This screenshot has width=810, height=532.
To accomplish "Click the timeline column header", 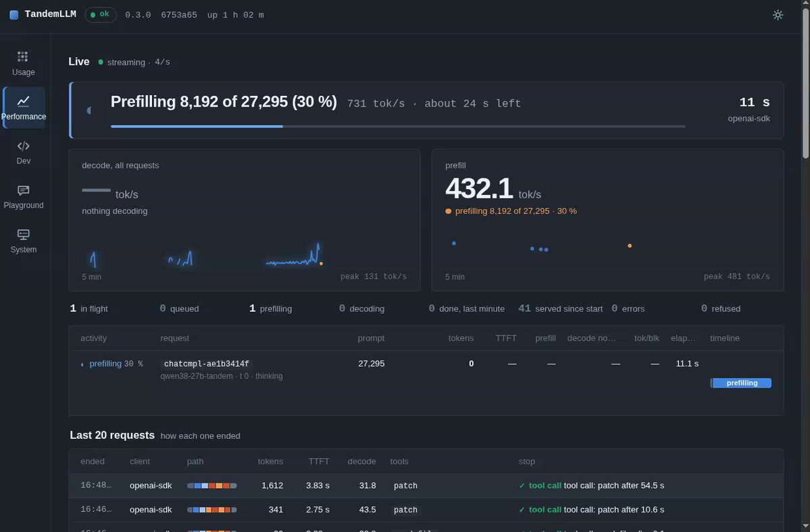I will (724, 338).
